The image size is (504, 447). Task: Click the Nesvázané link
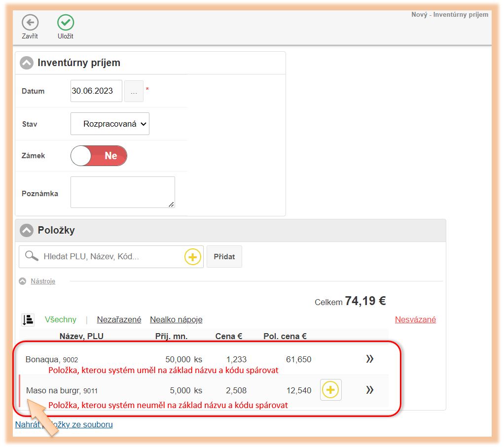(415, 320)
